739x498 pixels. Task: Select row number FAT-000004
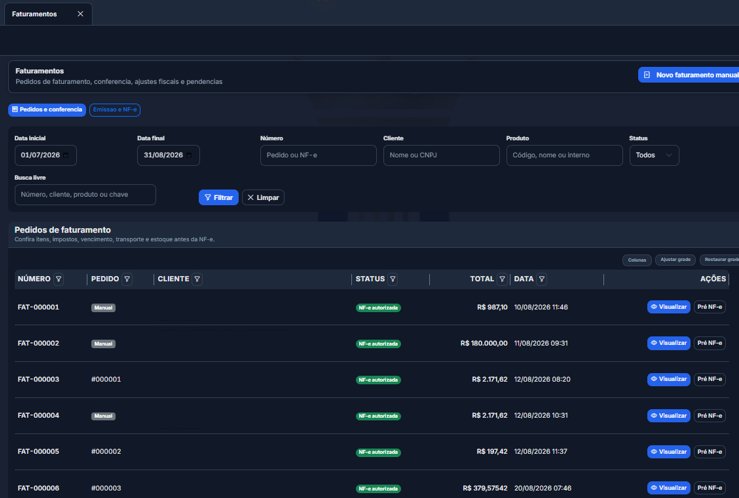click(x=38, y=416)
